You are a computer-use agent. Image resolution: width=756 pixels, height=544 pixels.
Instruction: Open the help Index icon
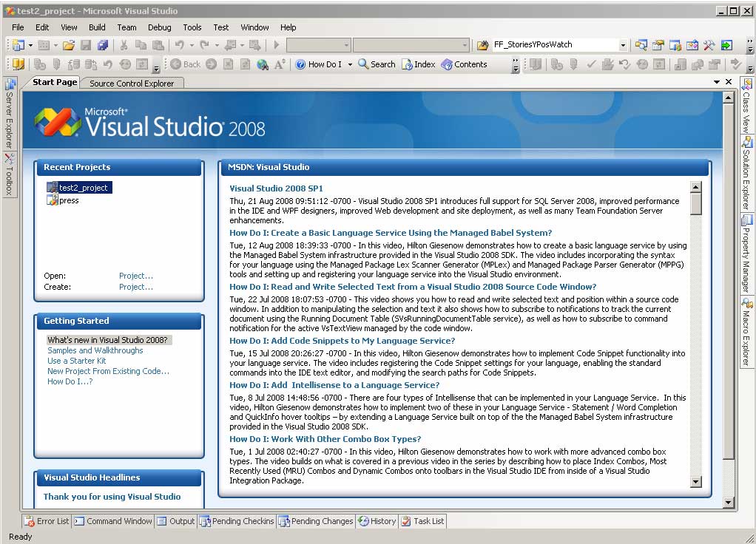tap(419, 64)
